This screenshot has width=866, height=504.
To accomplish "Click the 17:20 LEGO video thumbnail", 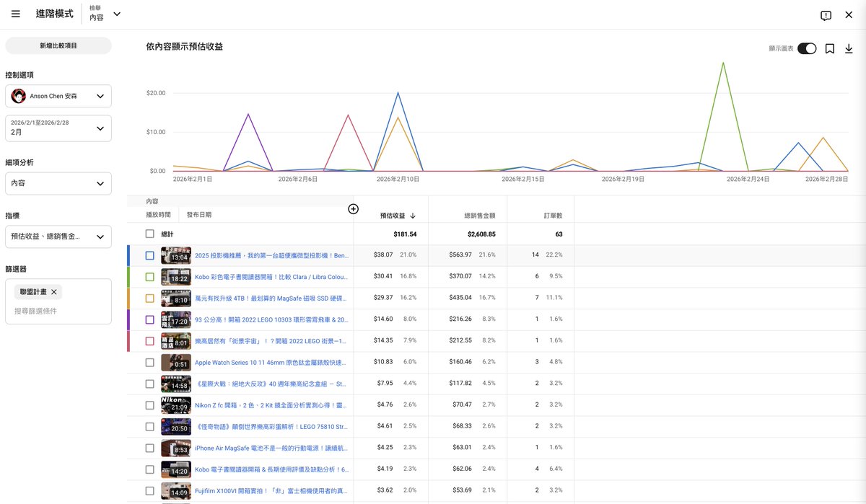I will 176,319.
